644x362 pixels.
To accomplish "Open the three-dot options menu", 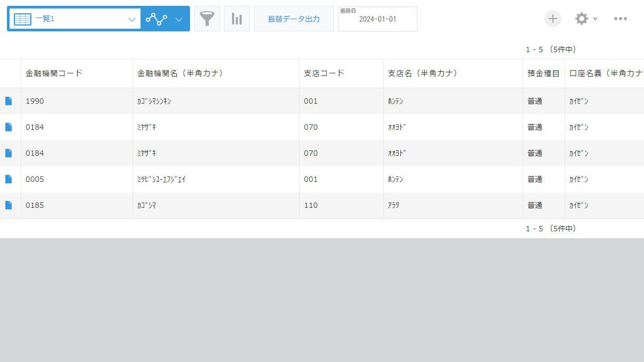I will coord(621,19).
